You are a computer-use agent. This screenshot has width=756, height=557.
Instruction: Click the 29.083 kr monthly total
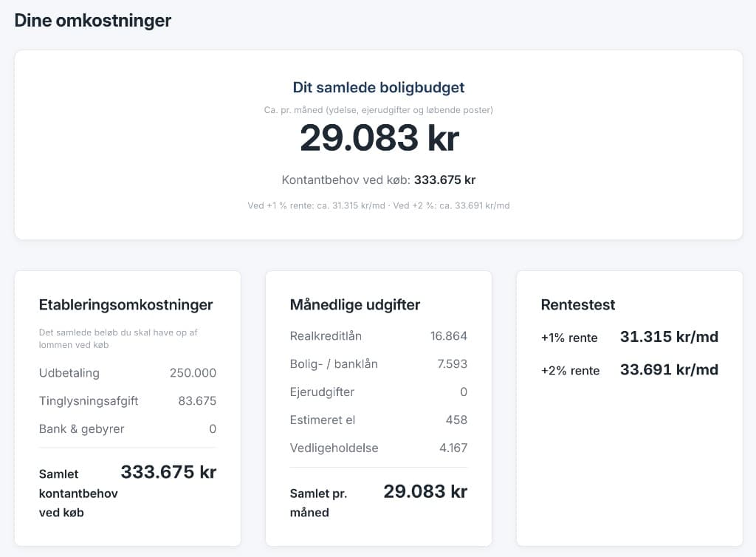click(x=379, y=137)
